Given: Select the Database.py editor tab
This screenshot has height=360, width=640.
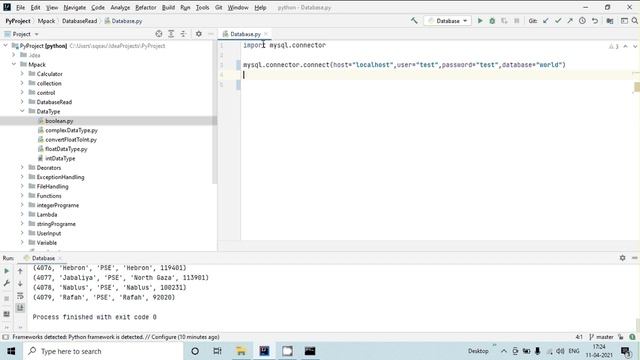Looking at the screenshot, I should [245, 34].
